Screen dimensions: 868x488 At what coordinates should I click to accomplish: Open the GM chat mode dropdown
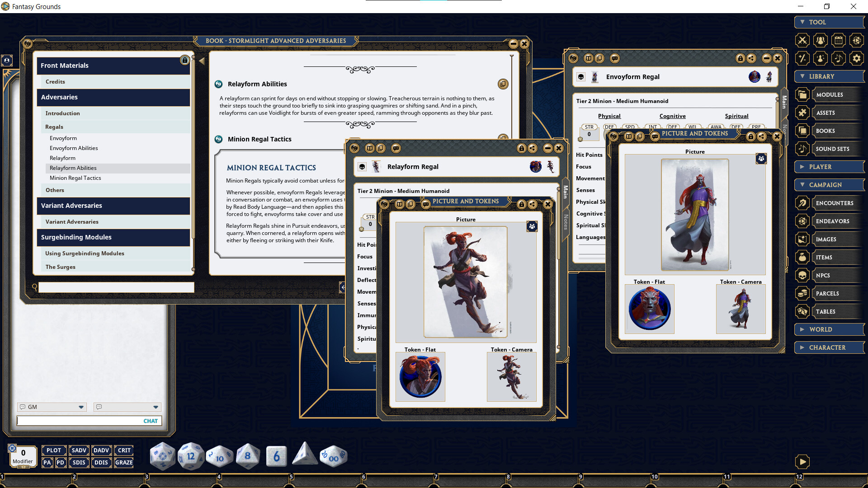pos(81,407)
